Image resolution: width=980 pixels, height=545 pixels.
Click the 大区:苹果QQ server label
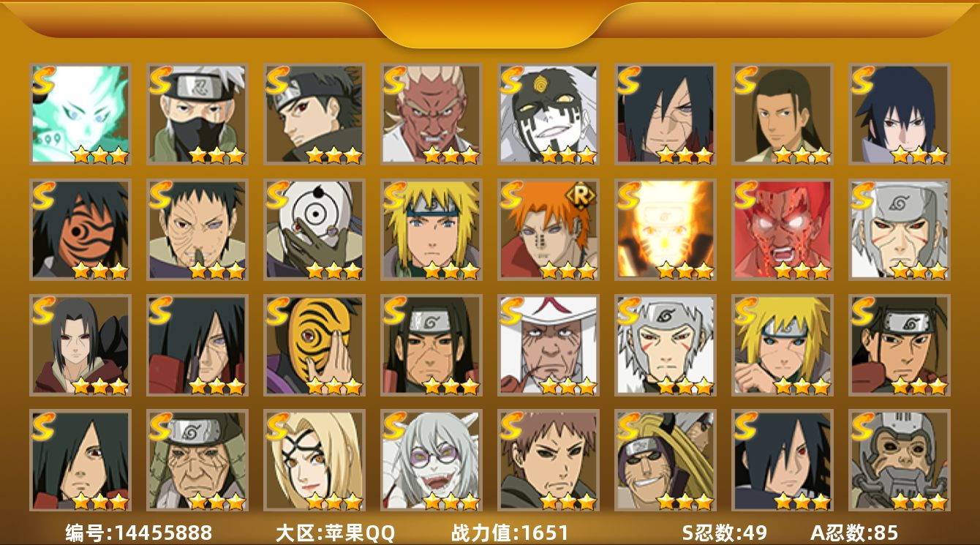(x=335, y=533)
